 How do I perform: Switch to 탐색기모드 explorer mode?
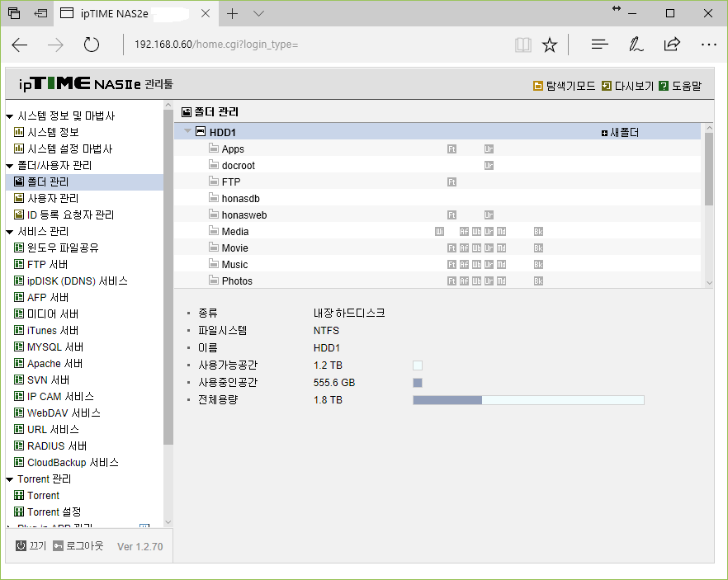564,86
